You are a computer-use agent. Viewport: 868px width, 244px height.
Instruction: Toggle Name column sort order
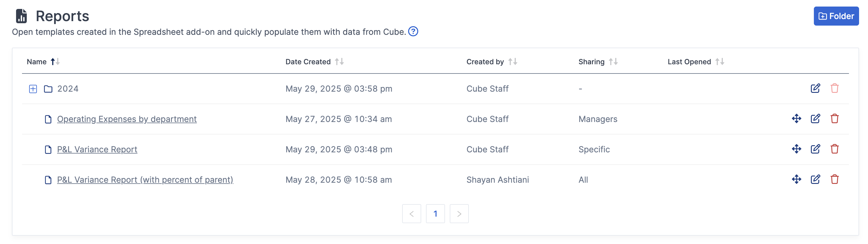coord(55,62)
